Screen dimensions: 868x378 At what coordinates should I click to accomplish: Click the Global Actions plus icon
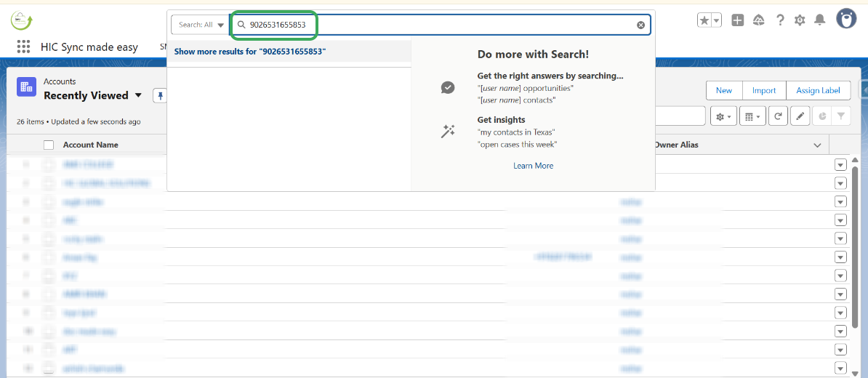coord(737,20)
